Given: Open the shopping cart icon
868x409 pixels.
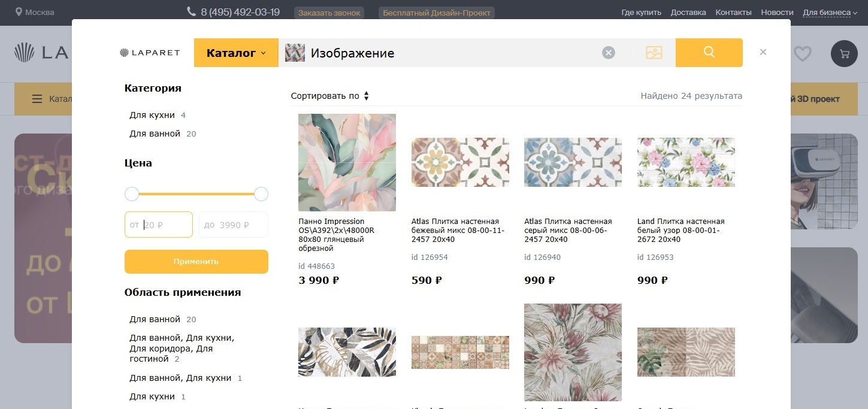Looking at the screenshot, I should pyautogui.click(x=845, y=53).
